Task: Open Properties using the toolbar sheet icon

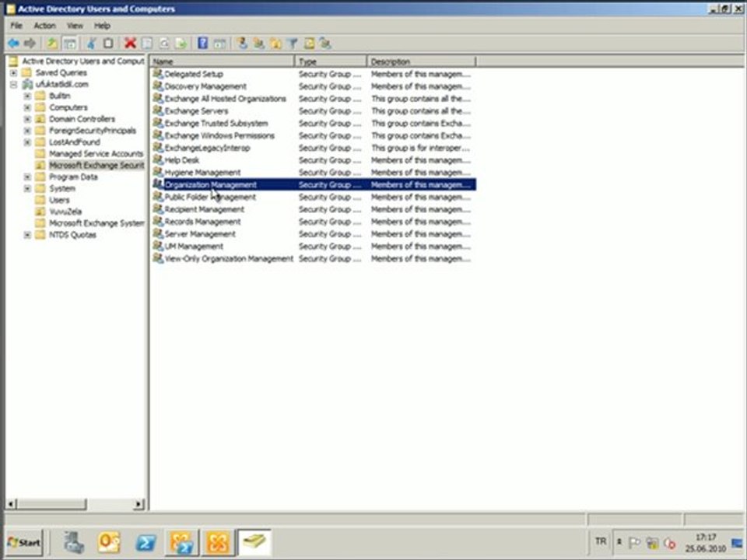Action: click(147, 44)
